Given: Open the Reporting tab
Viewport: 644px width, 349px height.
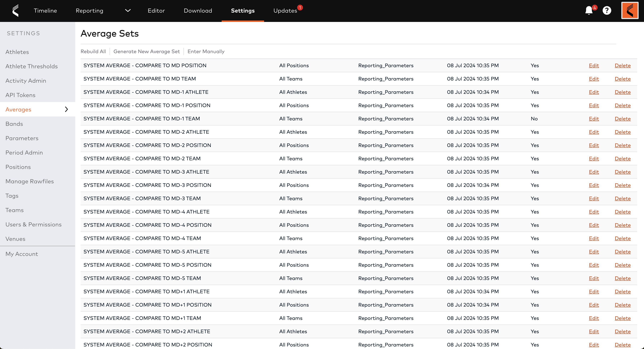Looking at the screenshot, I should (x=90, y=10).
